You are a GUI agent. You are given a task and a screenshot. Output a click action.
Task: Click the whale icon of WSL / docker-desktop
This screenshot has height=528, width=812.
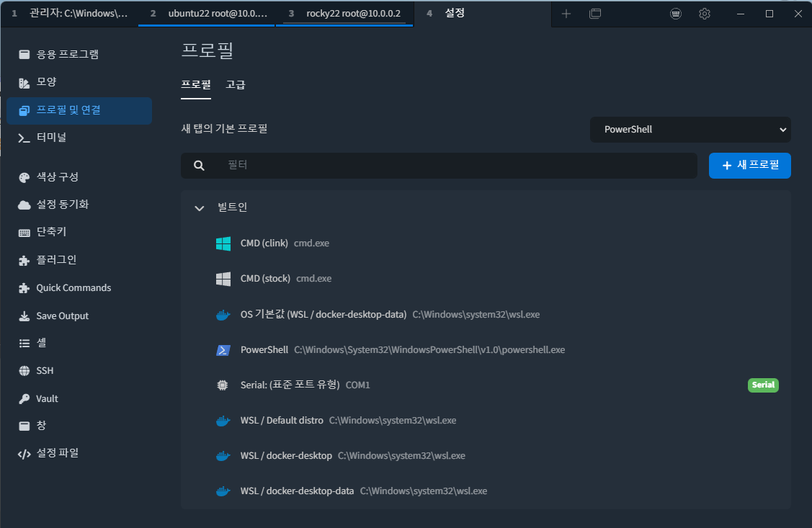(223, 455)
